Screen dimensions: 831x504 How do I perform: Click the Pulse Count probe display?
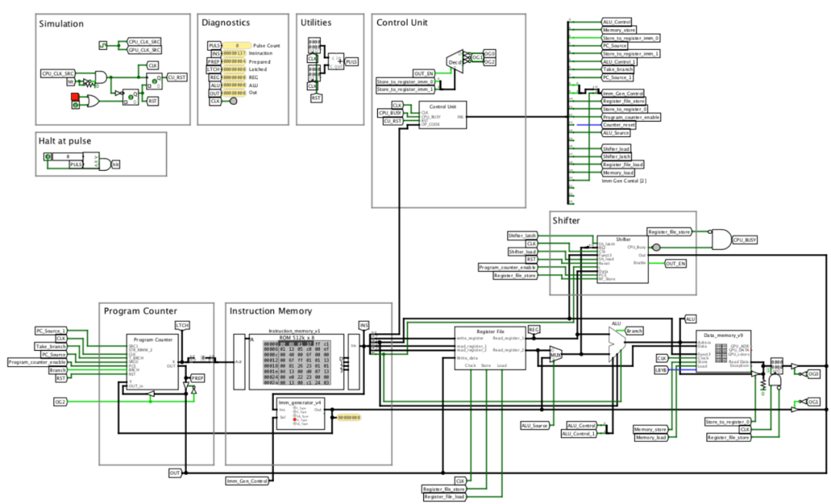click(237, 45)
